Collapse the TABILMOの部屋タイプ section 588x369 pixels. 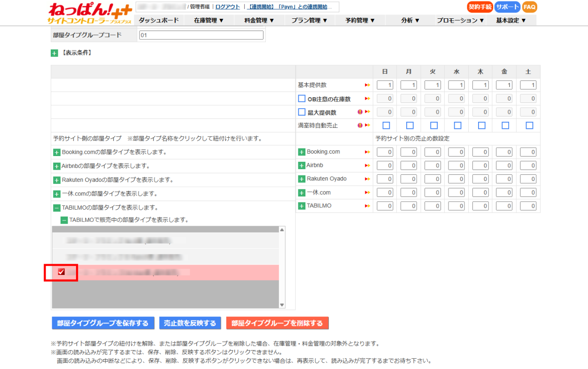point(56,208)
